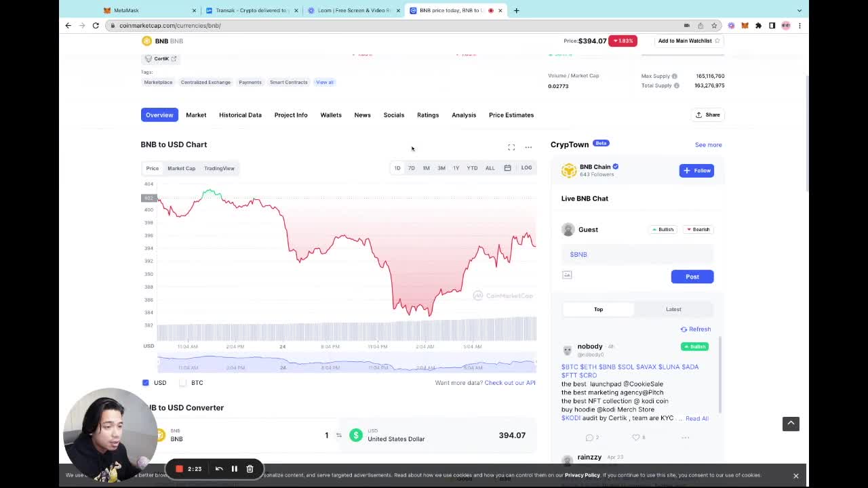
Task: Set chart range to 7D
Action: click(411, 168)
